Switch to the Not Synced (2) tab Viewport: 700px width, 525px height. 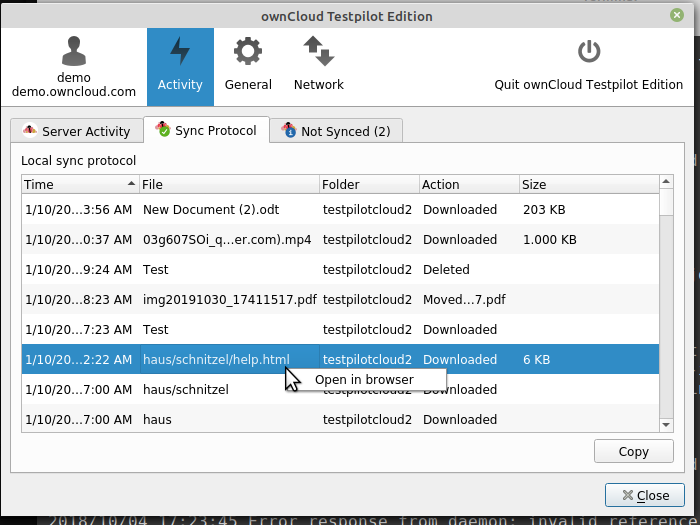tap(336, 131)
